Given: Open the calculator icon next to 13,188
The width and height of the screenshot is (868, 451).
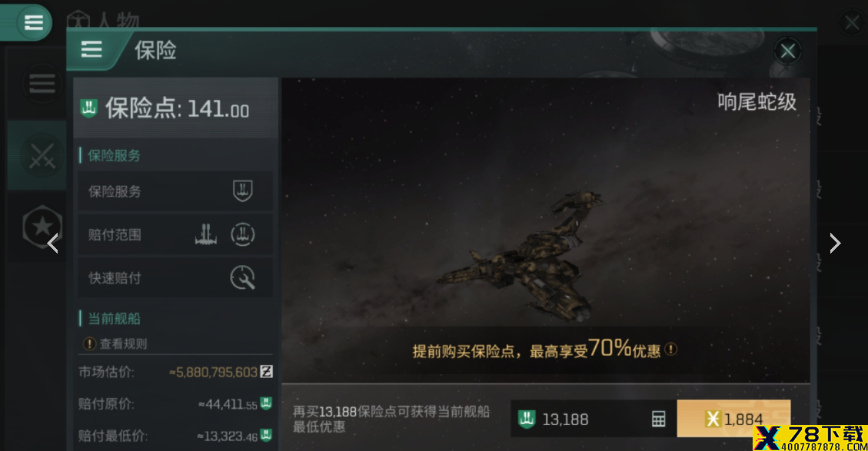Looking at the screenshot, I should [658, 419].
